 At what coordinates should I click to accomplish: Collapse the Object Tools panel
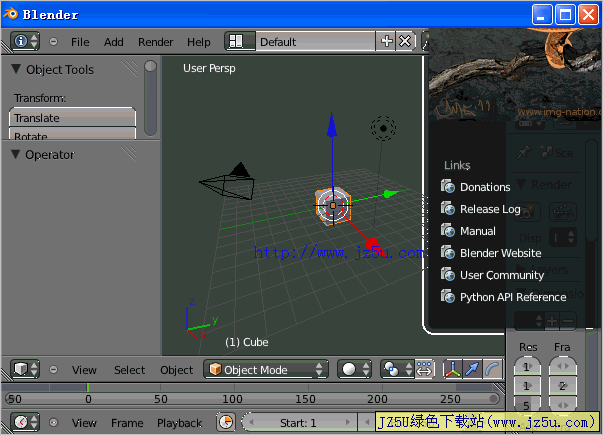16,69
